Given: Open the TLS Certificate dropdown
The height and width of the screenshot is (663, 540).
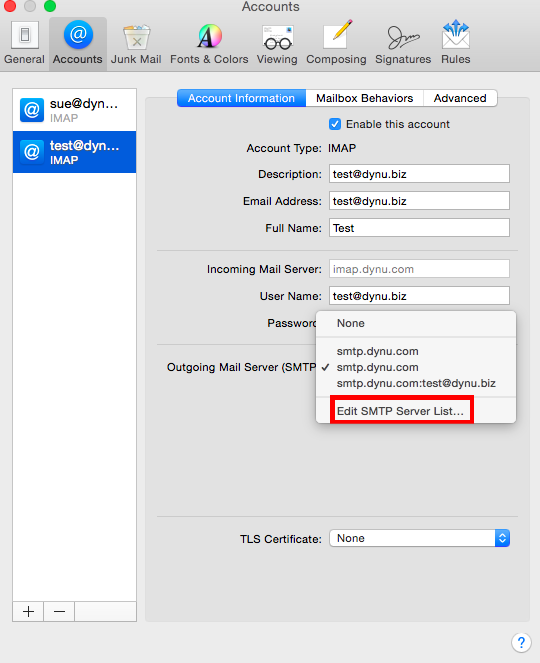Looking at the screenshot, I should click(419, 538).
